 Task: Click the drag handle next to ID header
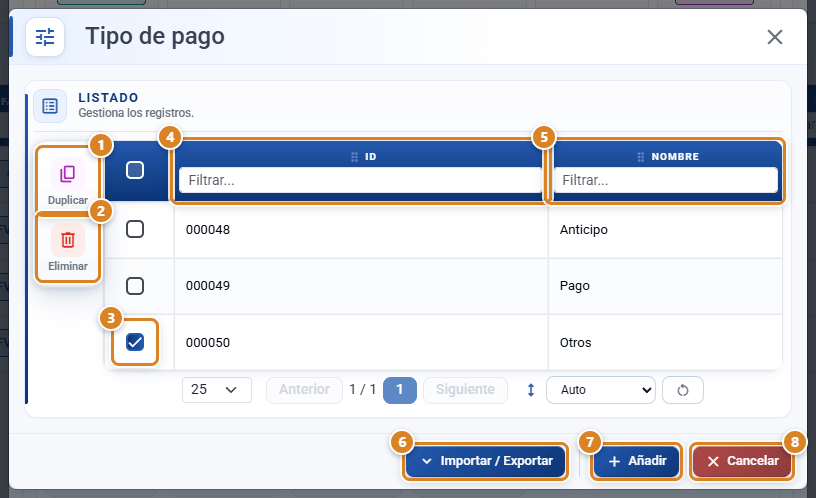[x=354, y=157]
